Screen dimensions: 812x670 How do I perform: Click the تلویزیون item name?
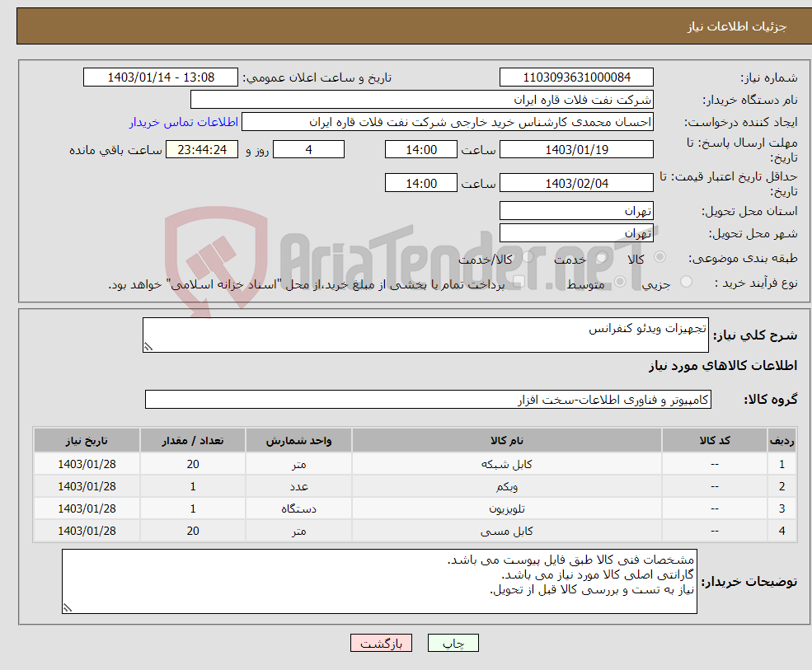click(506, 509)
